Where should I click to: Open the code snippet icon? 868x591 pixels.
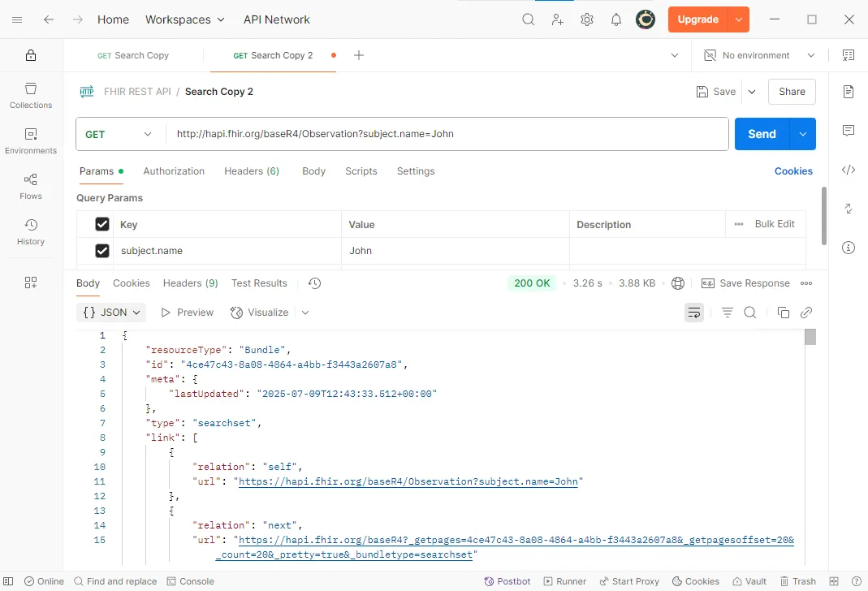[848, 170]
